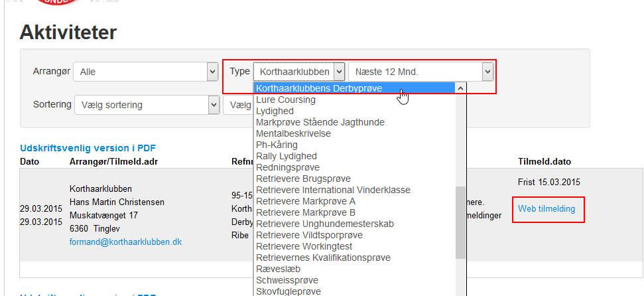Choose Lydighed from the type list
This screenshot has height=296, width=644.
coord(354,111)
